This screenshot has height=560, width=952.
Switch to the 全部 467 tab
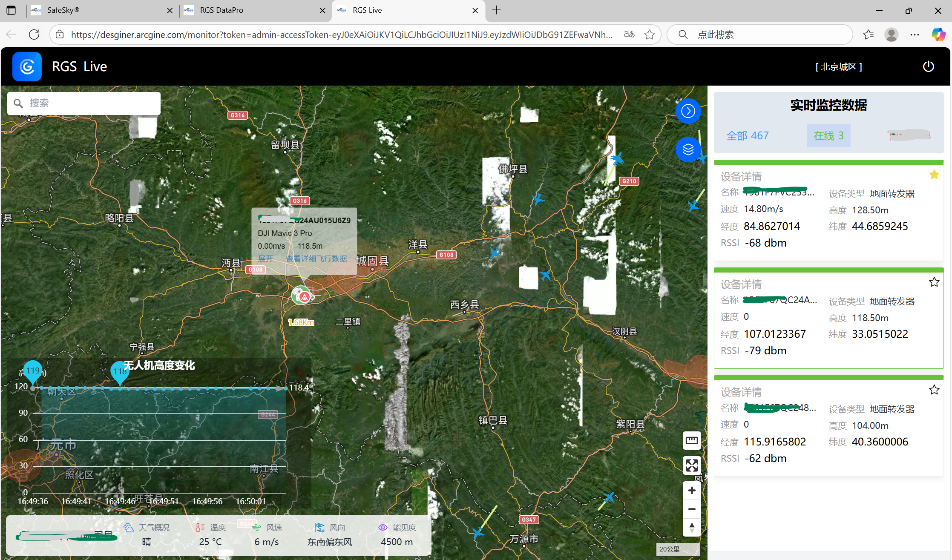747,135
